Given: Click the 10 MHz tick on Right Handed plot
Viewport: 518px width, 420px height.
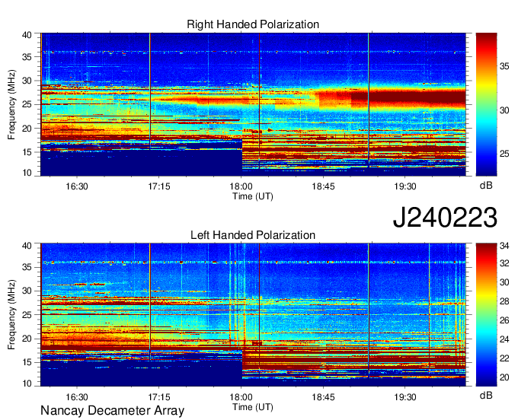Looking at the screenshot, I should tap(27, 173).
